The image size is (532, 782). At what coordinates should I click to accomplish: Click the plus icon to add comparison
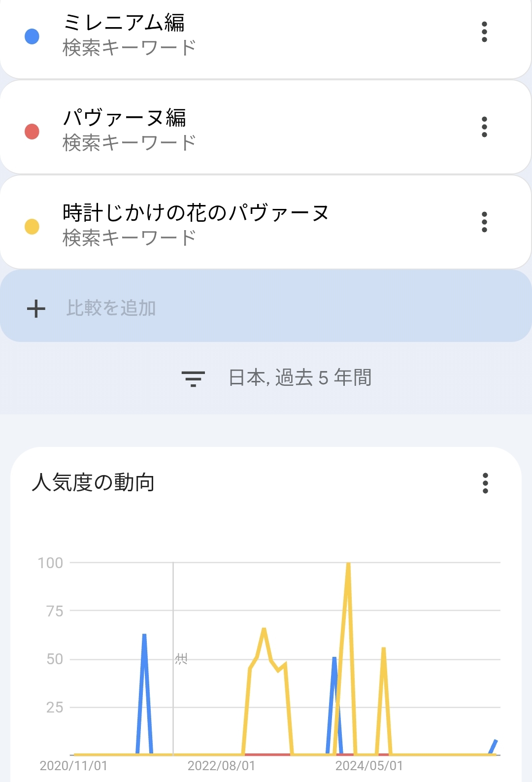tap(36, 309)
